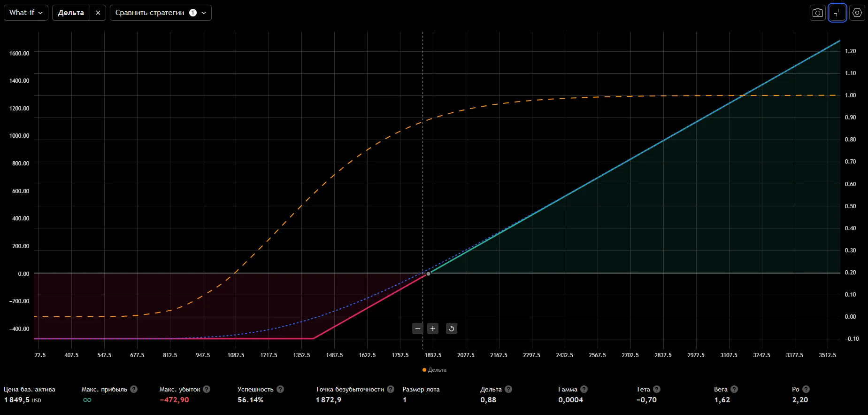
Task: Take a chart snapshot with camera icon
Action: (x=818, y=13)
